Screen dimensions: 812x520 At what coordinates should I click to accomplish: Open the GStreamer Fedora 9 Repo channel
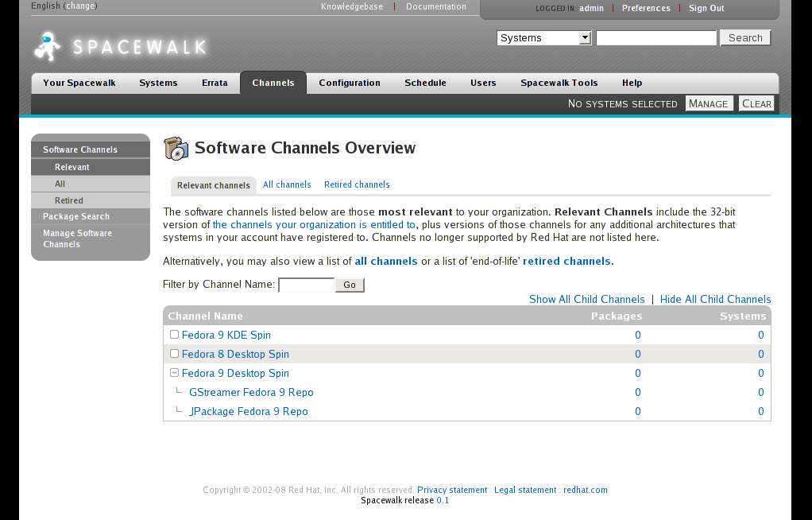251,393
